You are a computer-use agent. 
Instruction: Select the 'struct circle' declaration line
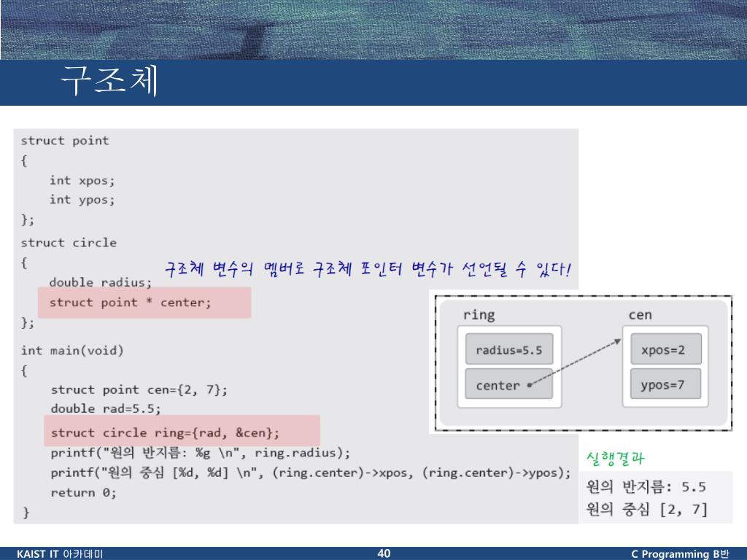(x=69, y=242)
